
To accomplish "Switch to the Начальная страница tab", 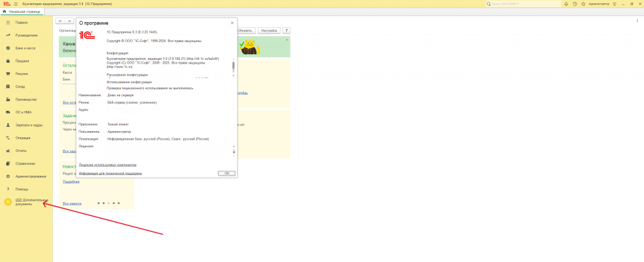I will coord(21,12).
